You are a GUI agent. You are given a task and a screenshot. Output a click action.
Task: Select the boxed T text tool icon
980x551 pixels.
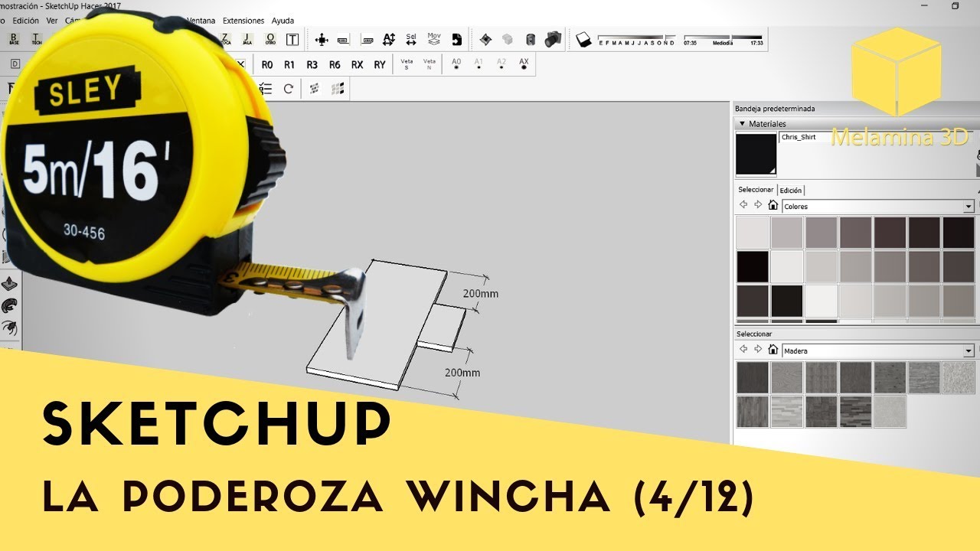point(292,39)
